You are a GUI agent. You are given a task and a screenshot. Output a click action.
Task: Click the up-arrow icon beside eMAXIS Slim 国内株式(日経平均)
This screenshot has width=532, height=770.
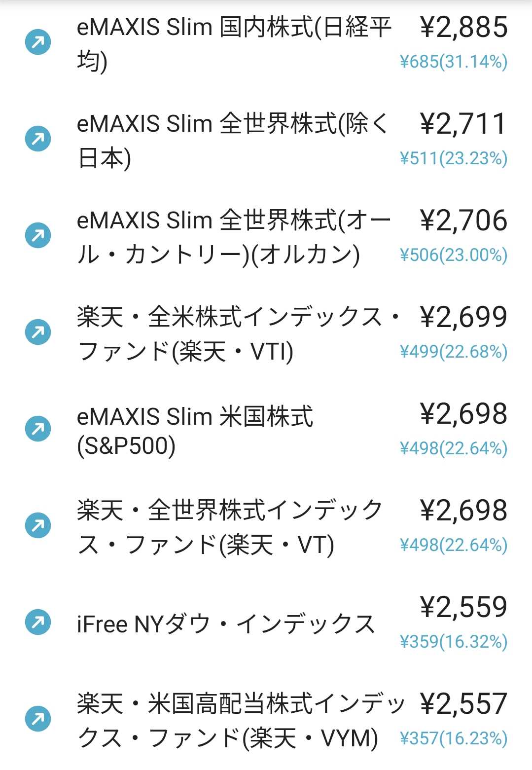tap(38, 42)
